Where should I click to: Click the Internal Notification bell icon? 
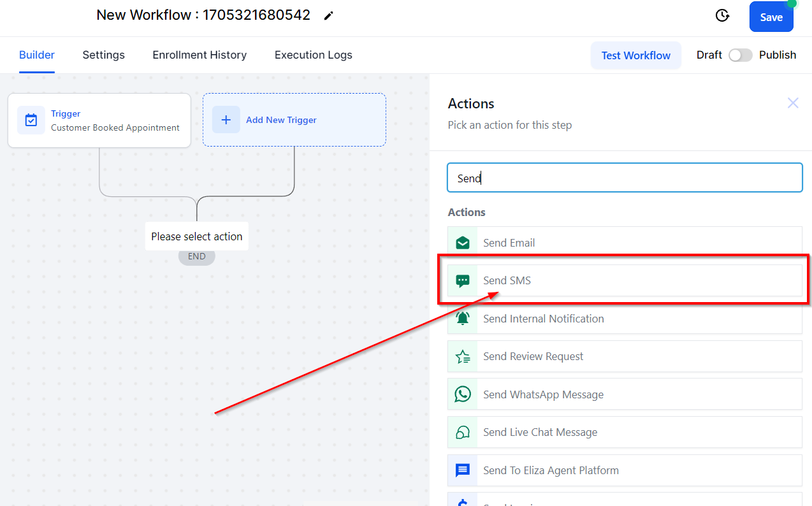463,319
